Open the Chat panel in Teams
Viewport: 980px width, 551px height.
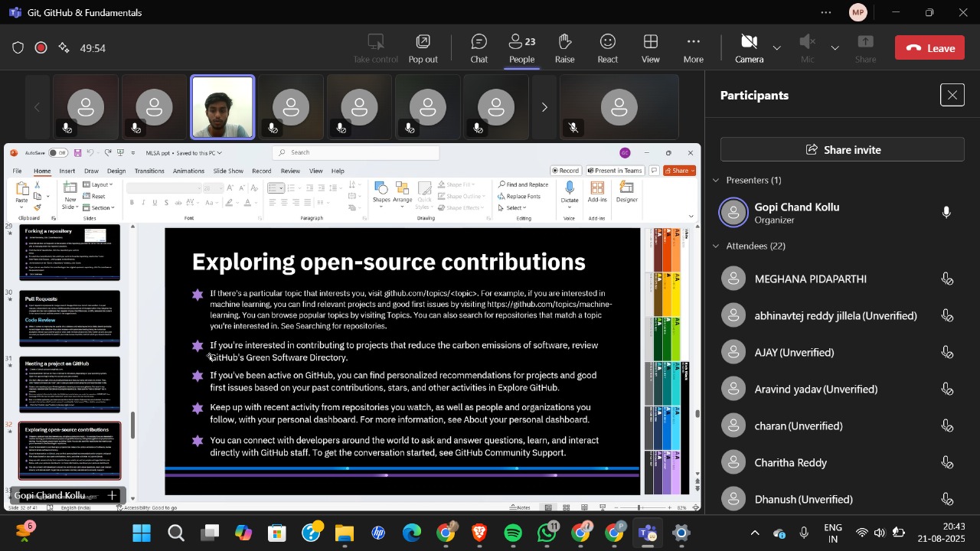479,47
